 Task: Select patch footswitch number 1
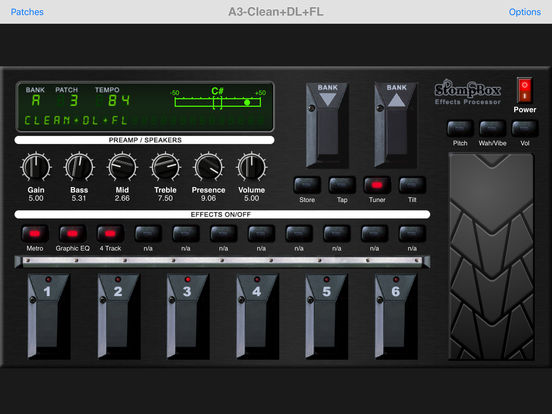pos(49,316)
